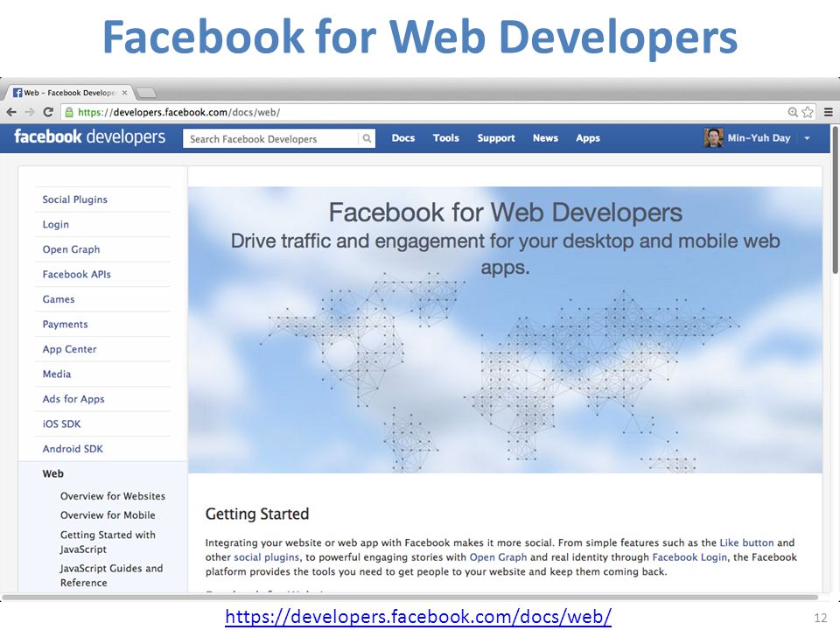This screenshot has height=630, width=840.
Task: Open the News menu
Action: tap(545, 138)
